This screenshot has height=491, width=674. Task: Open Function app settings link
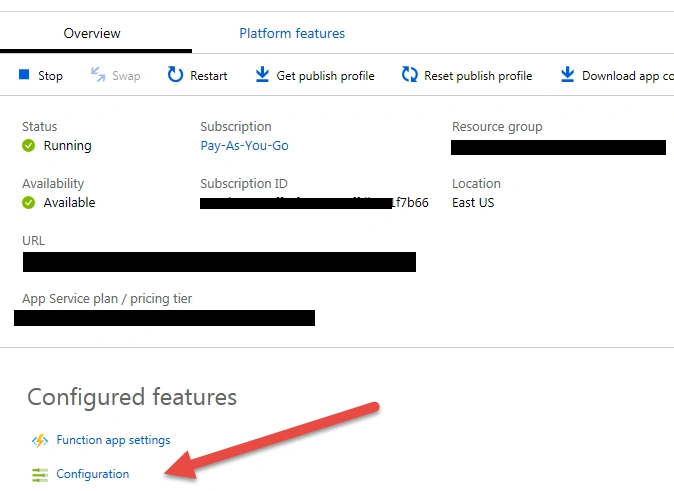(113, 440)
